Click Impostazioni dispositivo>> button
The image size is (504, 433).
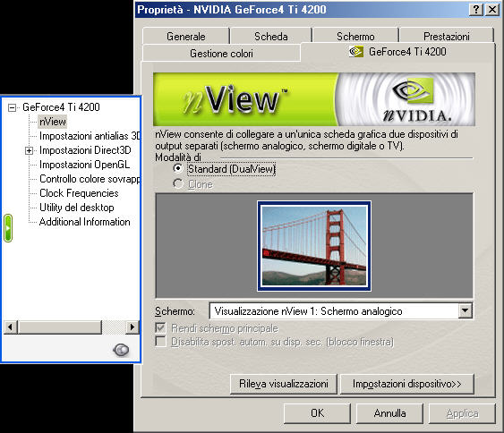(x=407, y=384)
